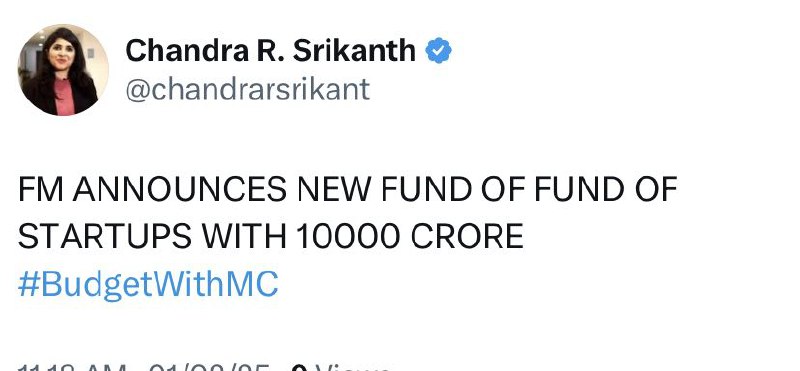Click the line STARTUPS WITH 10000 CRORE

[271, 237]
